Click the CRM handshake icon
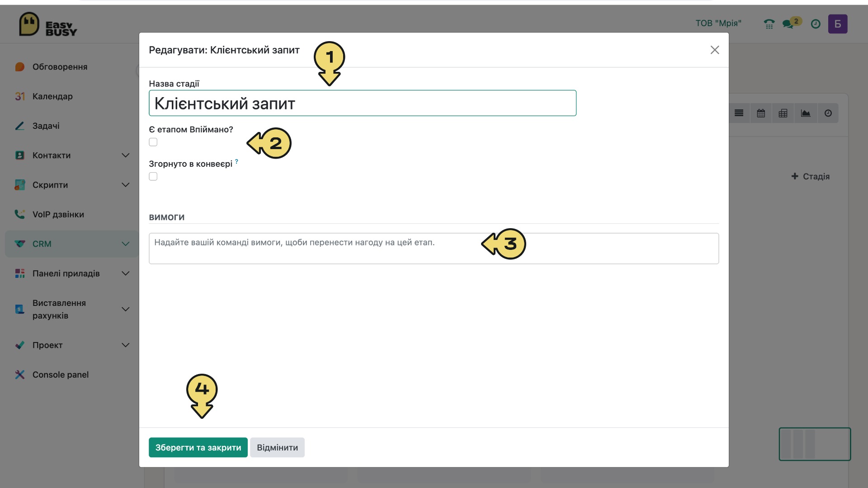The width and height of the screenshot is (868, 488). [x=19, y=244]
